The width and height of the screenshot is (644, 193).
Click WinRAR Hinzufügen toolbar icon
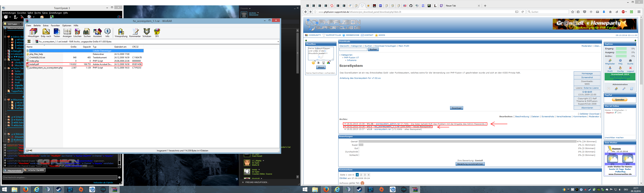pos(33,33)
